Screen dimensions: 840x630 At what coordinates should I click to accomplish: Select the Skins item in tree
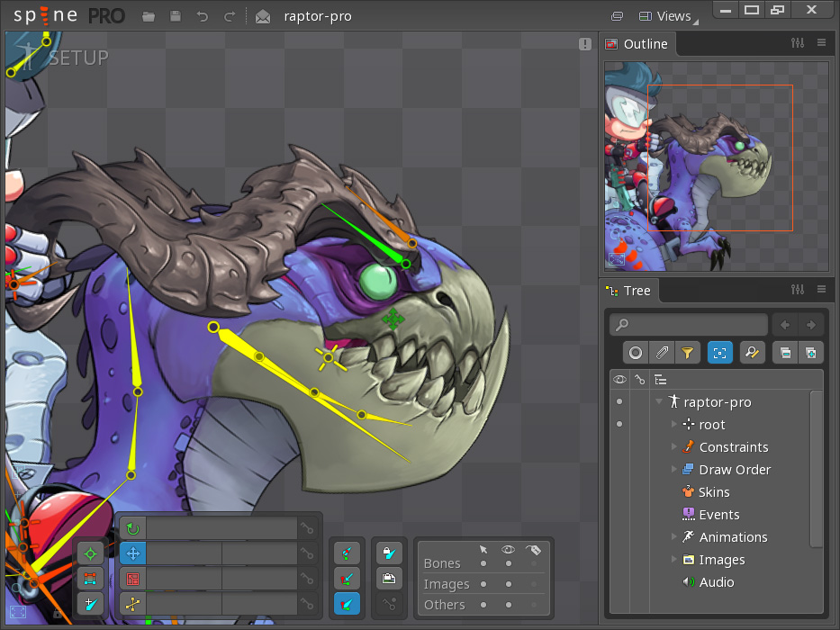tap(713, 492)
